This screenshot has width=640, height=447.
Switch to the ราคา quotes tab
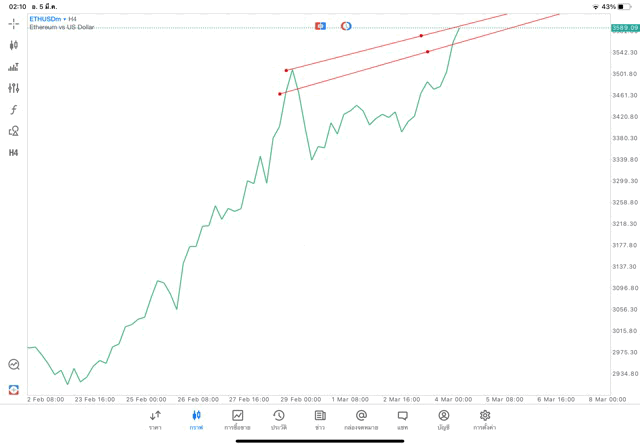tap(155, 419)
